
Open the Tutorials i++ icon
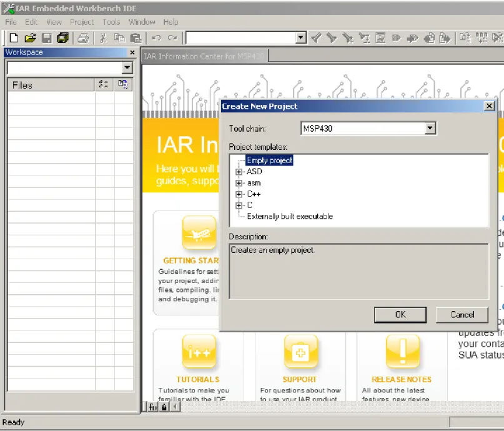click(199, 351)
